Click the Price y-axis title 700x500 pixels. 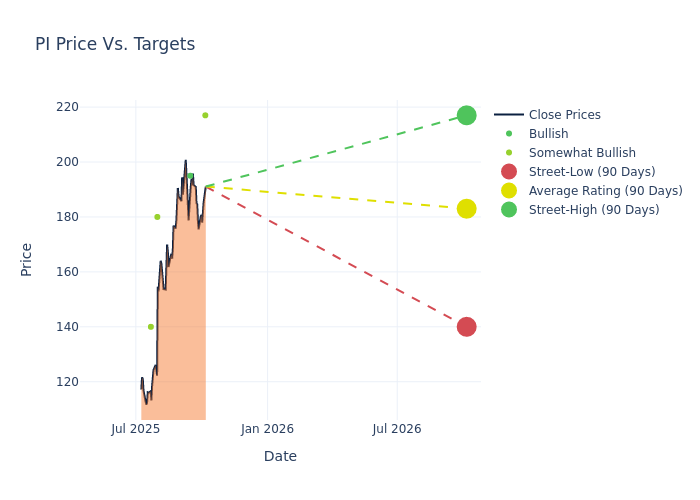(27, 259)
